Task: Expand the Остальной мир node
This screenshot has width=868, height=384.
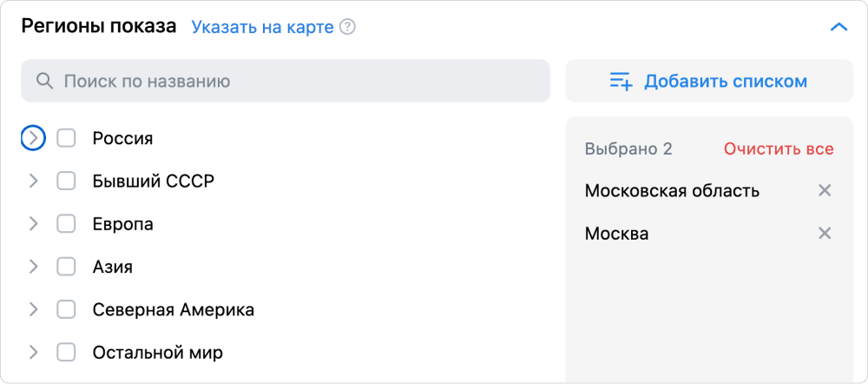Action: tap(33, 352)
